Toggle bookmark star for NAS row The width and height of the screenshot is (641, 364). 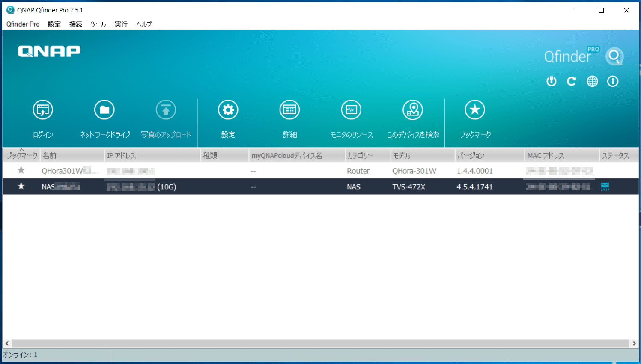point(21,186)
